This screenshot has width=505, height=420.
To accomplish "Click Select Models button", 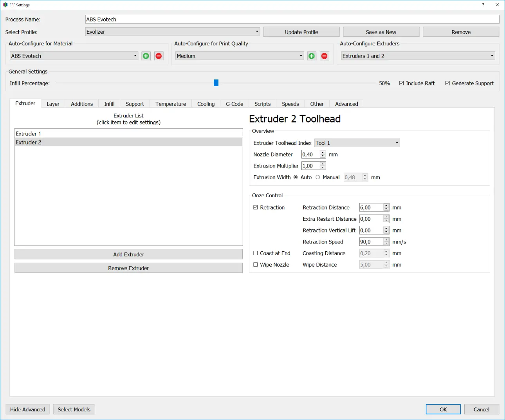I will coord(74,409).
